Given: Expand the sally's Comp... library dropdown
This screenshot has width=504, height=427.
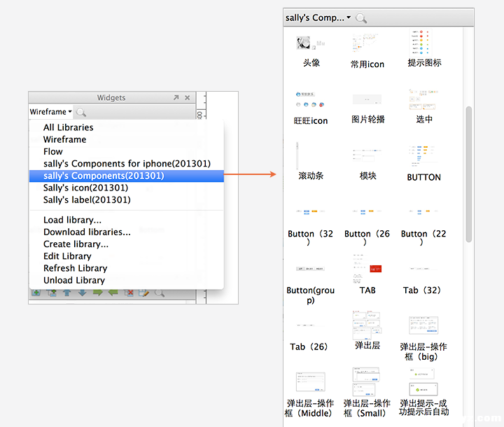Looking at the screenshot, I should pyautogui.click(x=318, y=17).
